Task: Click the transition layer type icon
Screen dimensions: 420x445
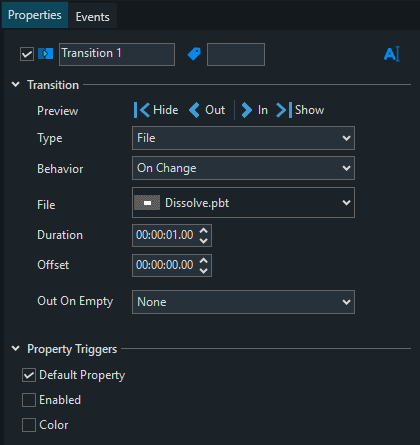Action: pyautogui.click(x=45, y=54)
